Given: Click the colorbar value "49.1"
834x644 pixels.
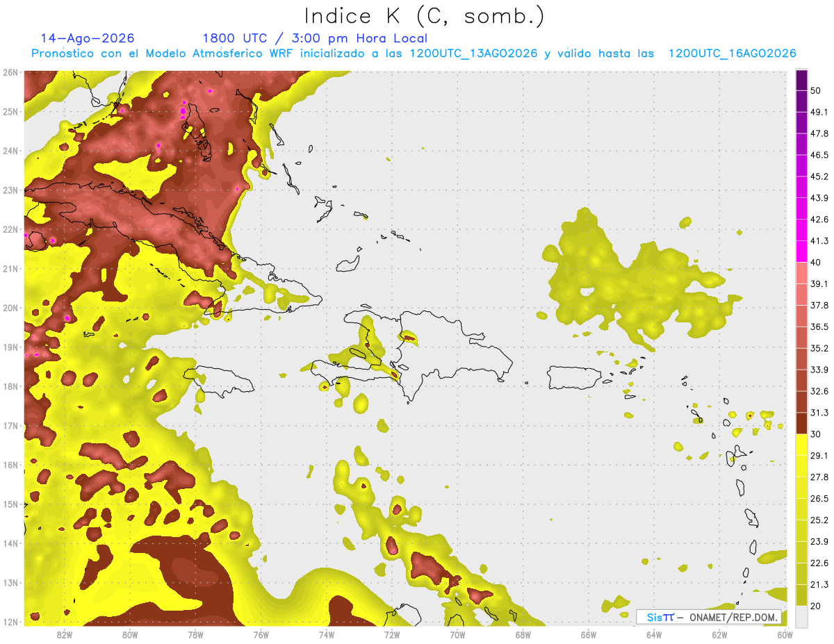Looking at the screenshot, I should [819, 112].
